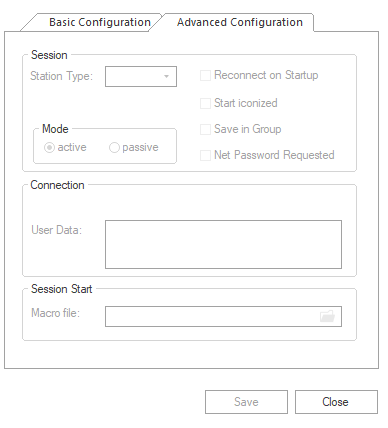Focus the User Data text area
Viewport: 388px width, 428px height.
point(223,244)
